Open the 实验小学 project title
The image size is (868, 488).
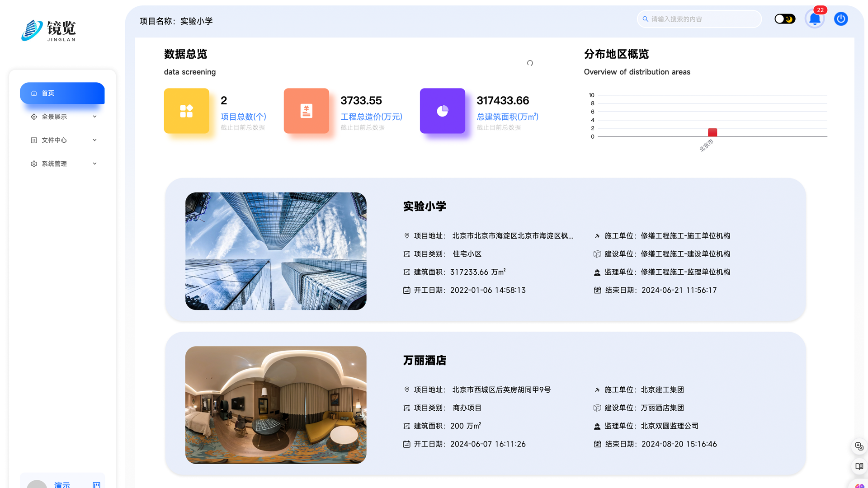point(424,206)
